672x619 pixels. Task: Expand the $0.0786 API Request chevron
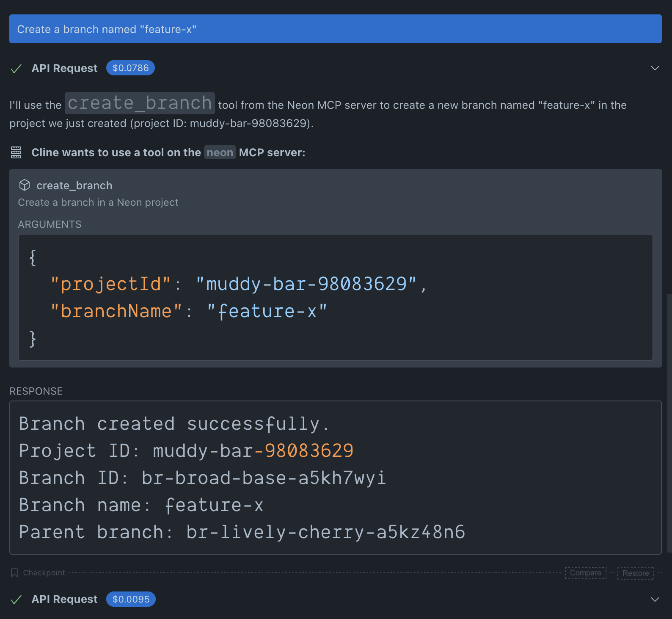[x=655, y=68]
